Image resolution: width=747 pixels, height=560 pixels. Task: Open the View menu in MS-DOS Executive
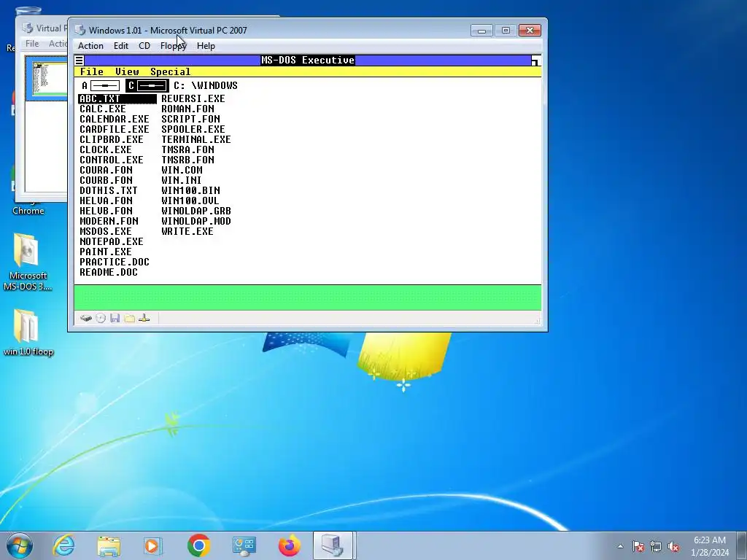click(127, 72)
